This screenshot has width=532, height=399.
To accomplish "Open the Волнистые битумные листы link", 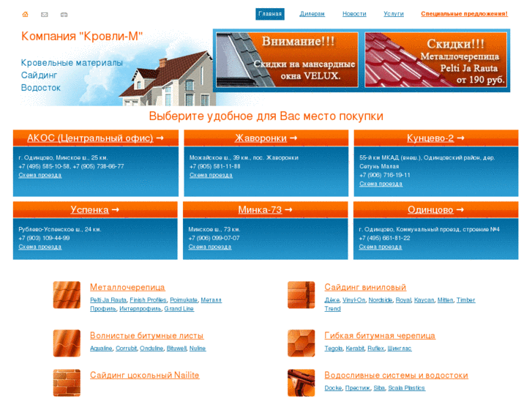I will 147,335.
